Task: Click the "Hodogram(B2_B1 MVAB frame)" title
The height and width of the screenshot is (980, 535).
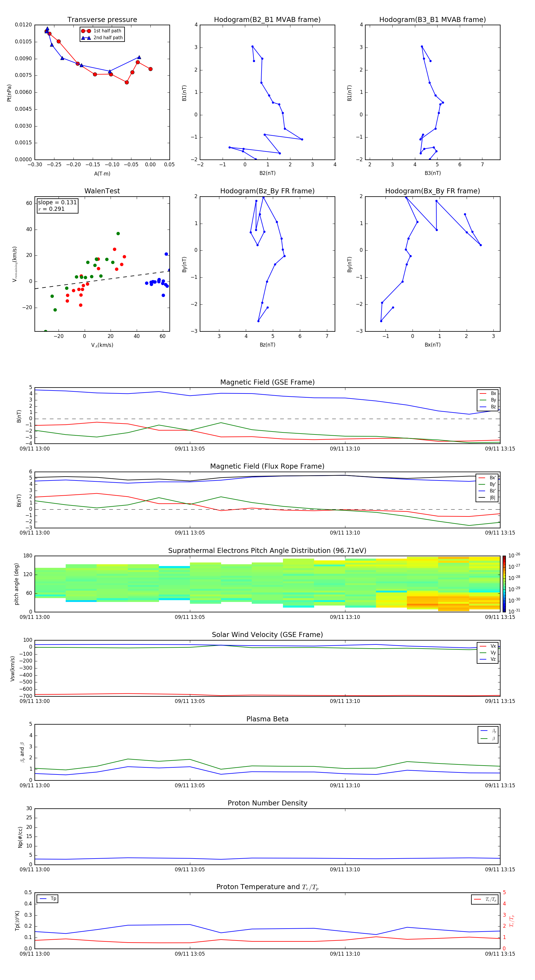Action: [x=267, y=20]
